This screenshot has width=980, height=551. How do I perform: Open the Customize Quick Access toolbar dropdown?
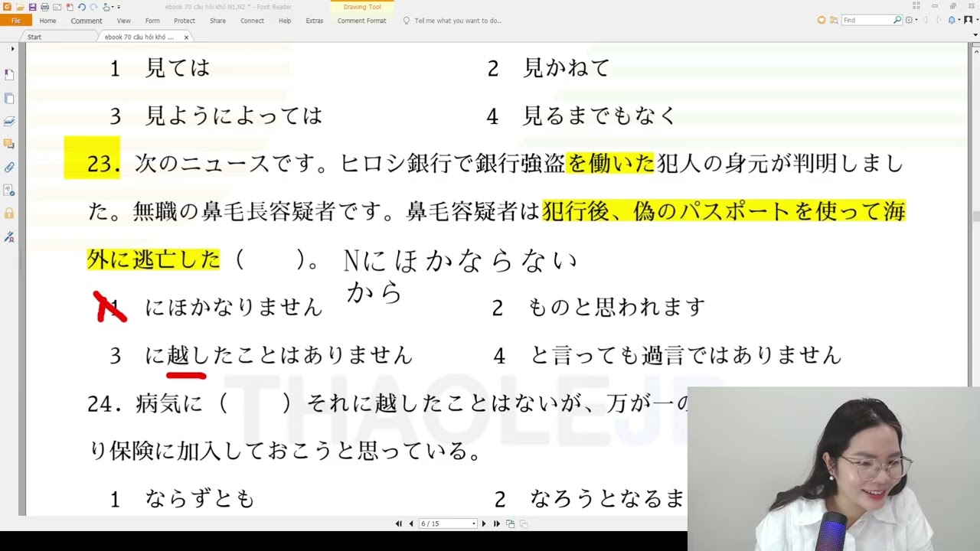[119, 7]
